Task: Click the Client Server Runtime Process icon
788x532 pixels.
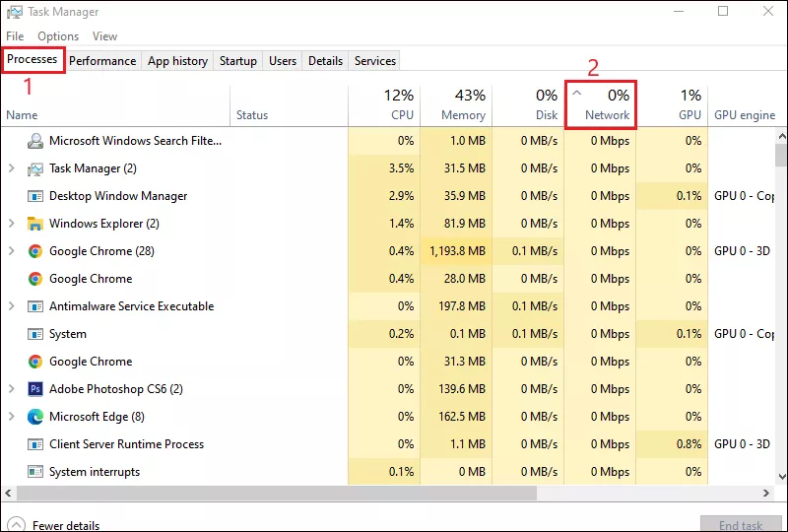Action: 35,444
